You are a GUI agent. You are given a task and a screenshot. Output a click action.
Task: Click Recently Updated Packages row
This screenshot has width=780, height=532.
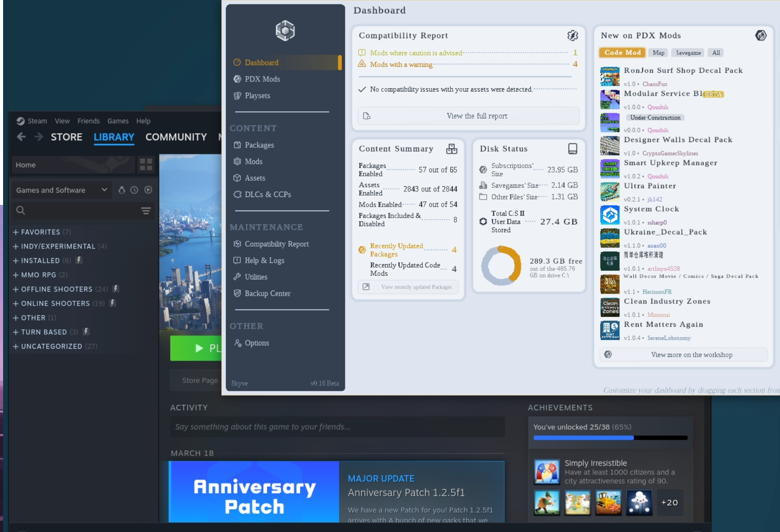pos(408,250)
